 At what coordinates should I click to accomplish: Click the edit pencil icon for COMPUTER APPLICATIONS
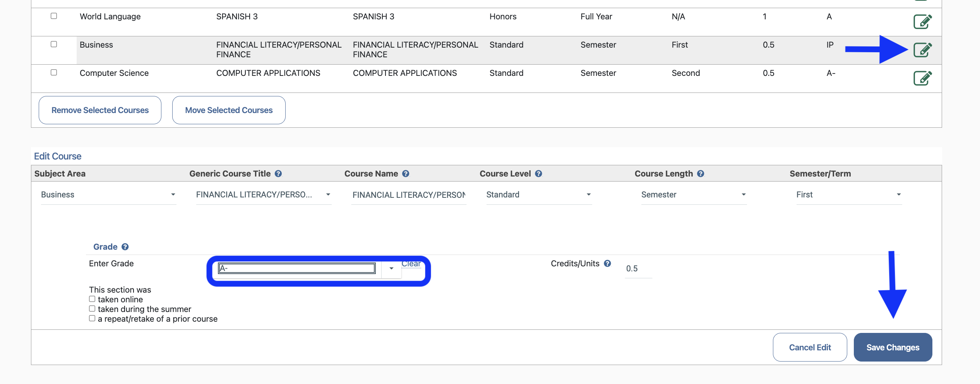pos(922,78)
